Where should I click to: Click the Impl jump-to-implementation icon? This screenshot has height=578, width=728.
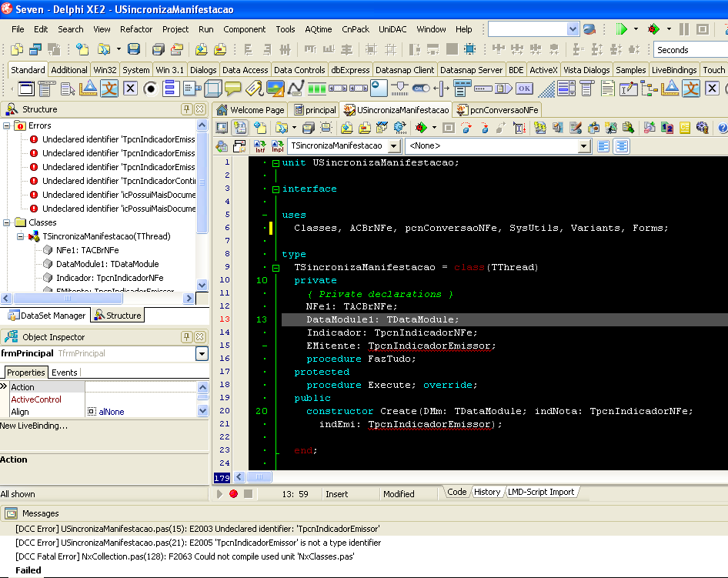(x=278, y=146)
